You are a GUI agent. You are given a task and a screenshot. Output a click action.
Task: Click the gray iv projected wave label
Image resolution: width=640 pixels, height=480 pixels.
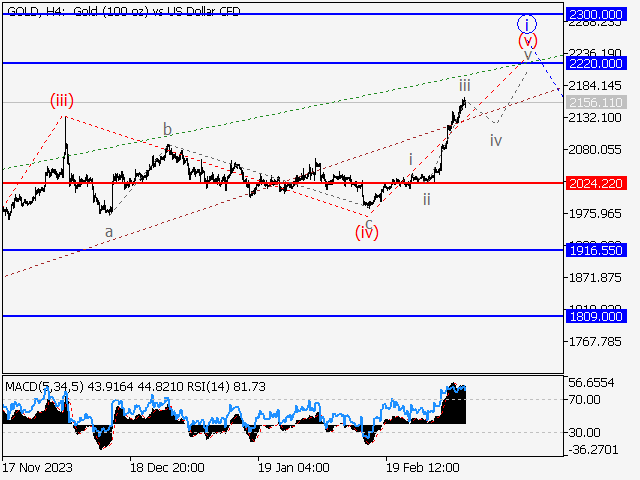[x=495, y=140]
